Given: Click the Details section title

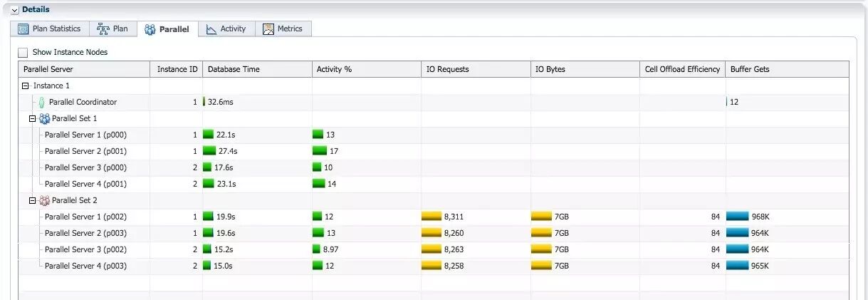Looking at the screenshot, I should pos(36,9).
